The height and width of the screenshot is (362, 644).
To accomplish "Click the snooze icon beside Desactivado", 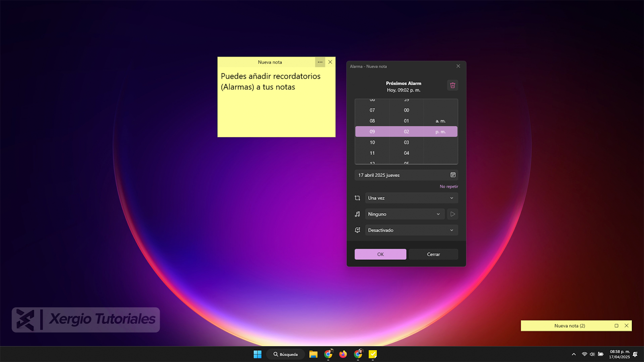I will pos(357,230).
